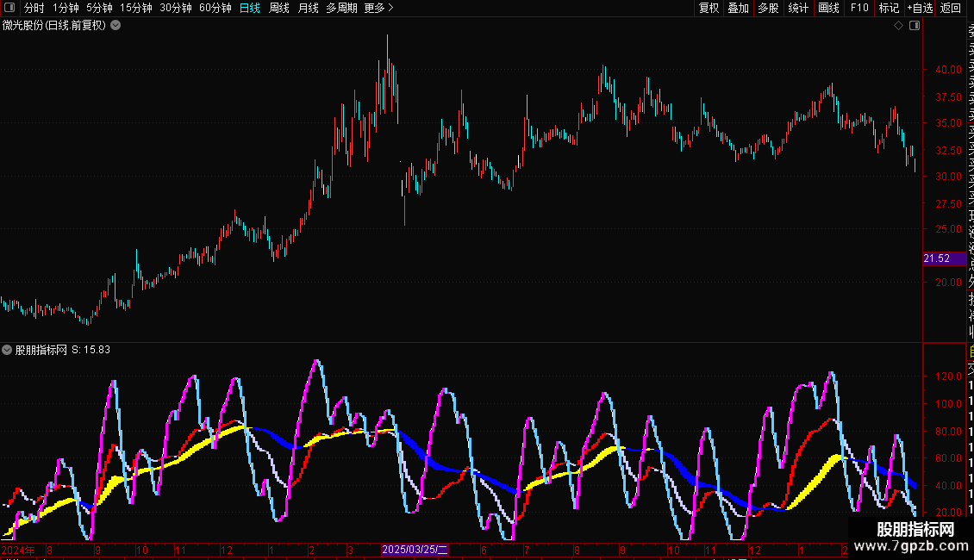Expand the 更多 periods menu
This screenshot has width=974, height=560.
point(379,8)
